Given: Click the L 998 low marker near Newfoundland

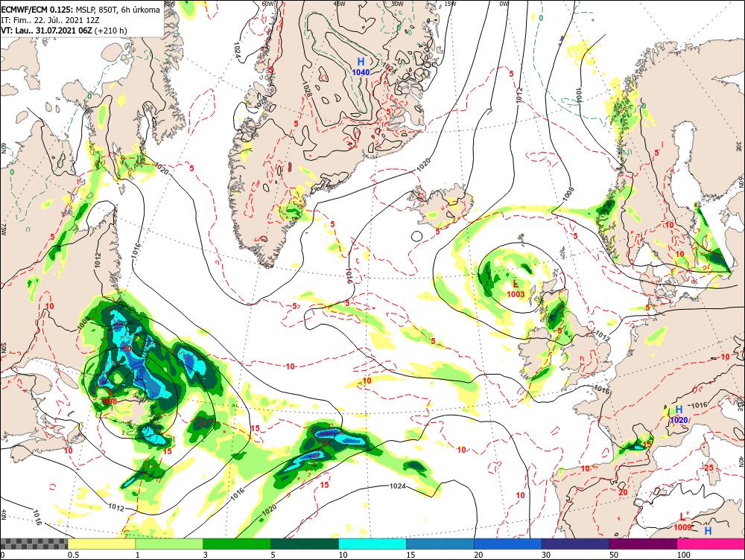Looking at the screenshot, I should click(110, 397).
